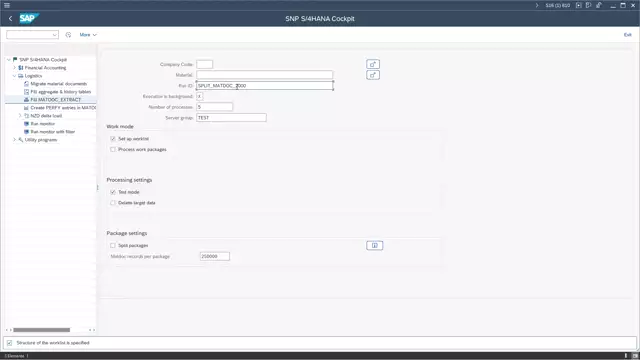Viewport: 640px width, 360px height.
Task: Click the Matdoc records per package field
Action: tap(215, 256)
